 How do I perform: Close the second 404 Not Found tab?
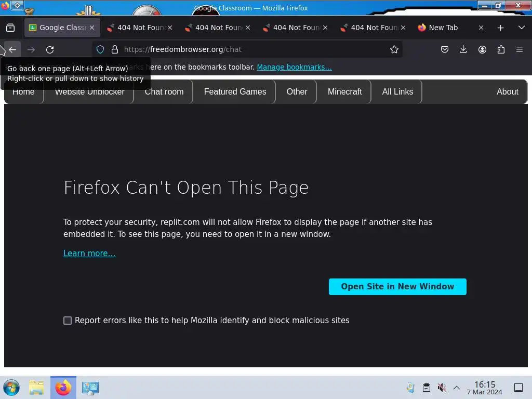pyautogui.click(x=248, y=28)
